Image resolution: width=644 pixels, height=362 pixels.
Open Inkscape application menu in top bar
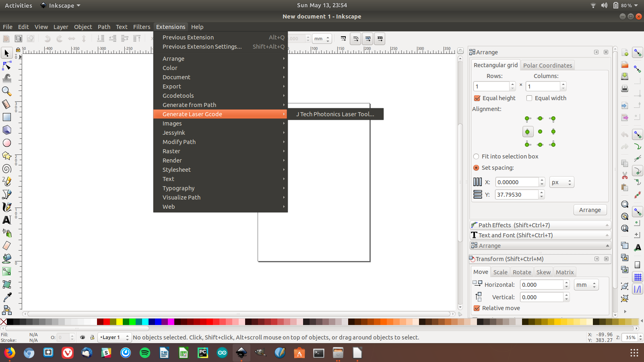[60, 6]
